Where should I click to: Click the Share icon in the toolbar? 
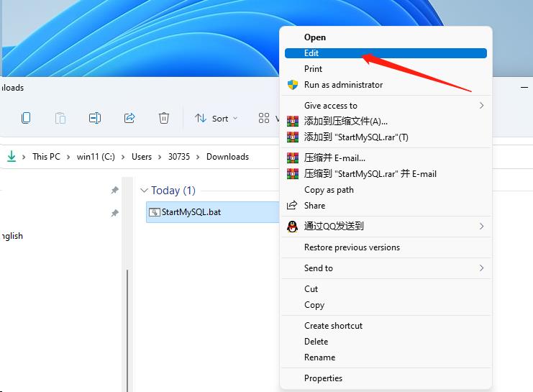(129, 118)
